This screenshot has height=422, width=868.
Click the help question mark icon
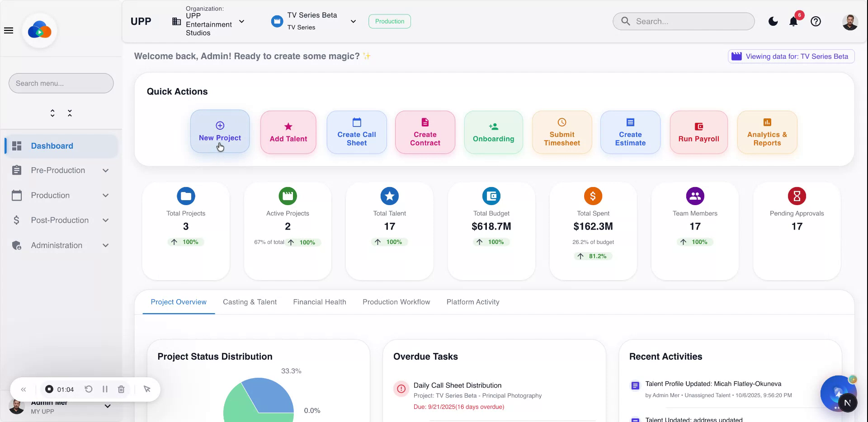[x=816, y=21]
